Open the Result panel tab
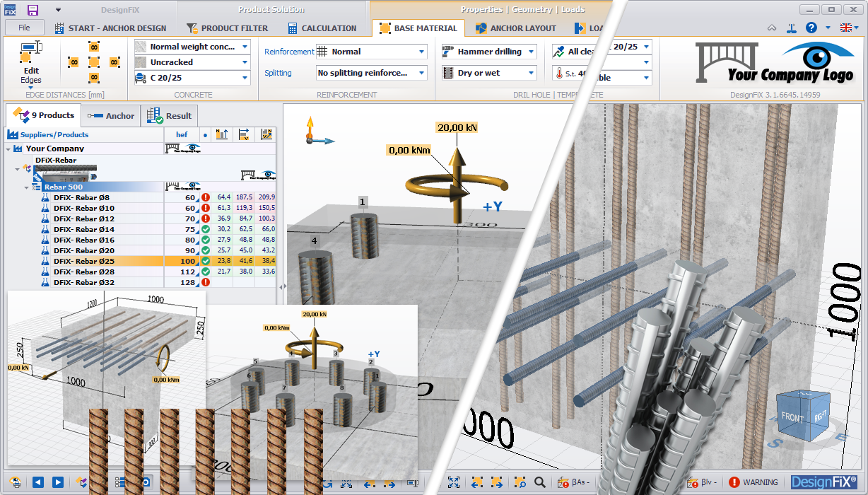Screen dimensions: 868x495 click(170, 116)
